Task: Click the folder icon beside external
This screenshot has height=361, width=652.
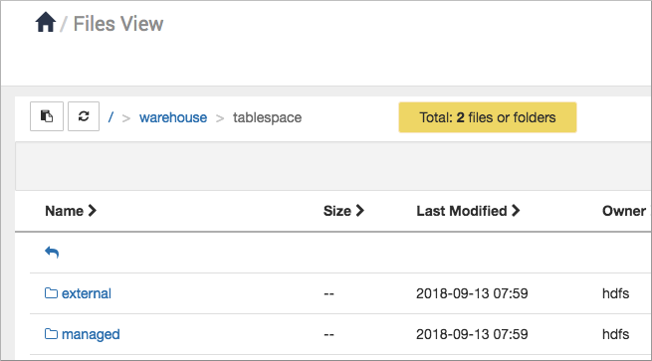Action: [x=51, y=293]
